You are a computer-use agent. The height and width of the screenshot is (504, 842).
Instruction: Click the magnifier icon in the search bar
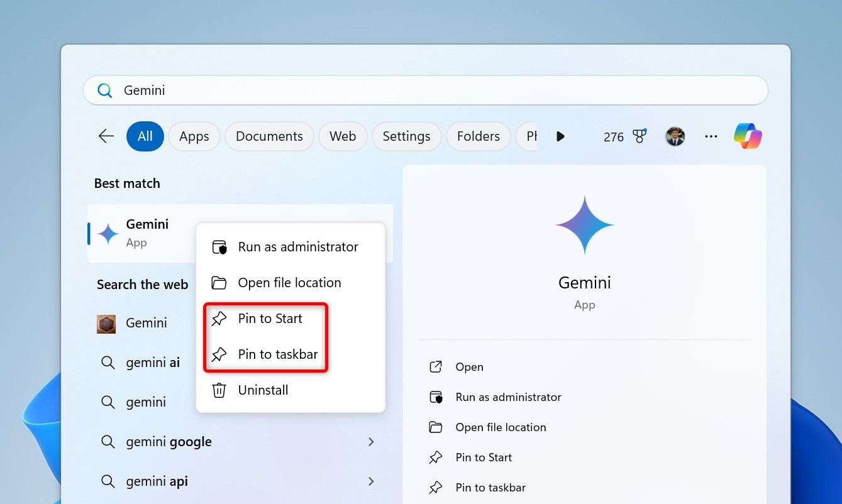click(104, 90)
